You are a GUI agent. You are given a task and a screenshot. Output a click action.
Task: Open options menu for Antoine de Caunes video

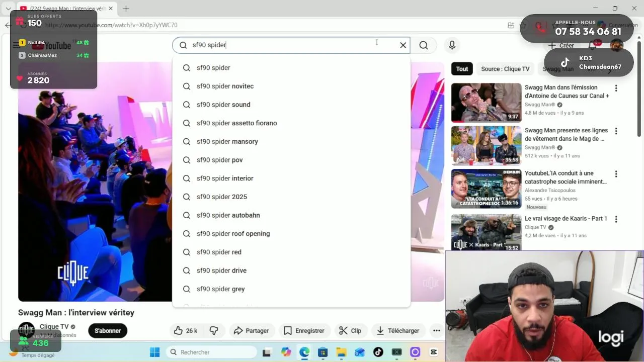616,88
